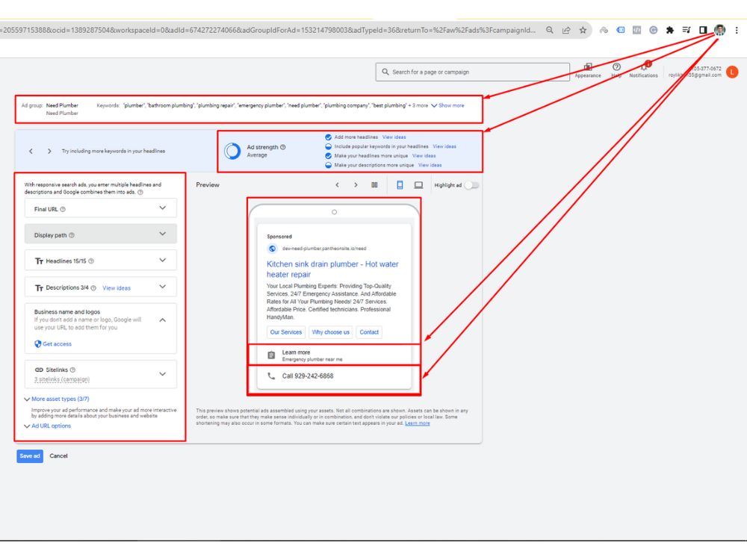Bookmark this page with the star icon
The height and width of the screenshot is (560, 747).
click(x=583, y=30)
